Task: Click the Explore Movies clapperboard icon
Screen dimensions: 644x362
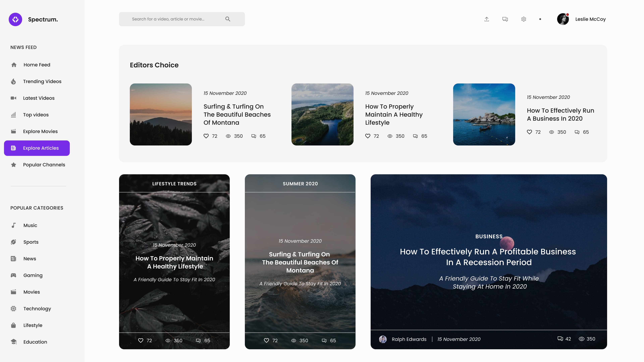Action: point(13,131)
